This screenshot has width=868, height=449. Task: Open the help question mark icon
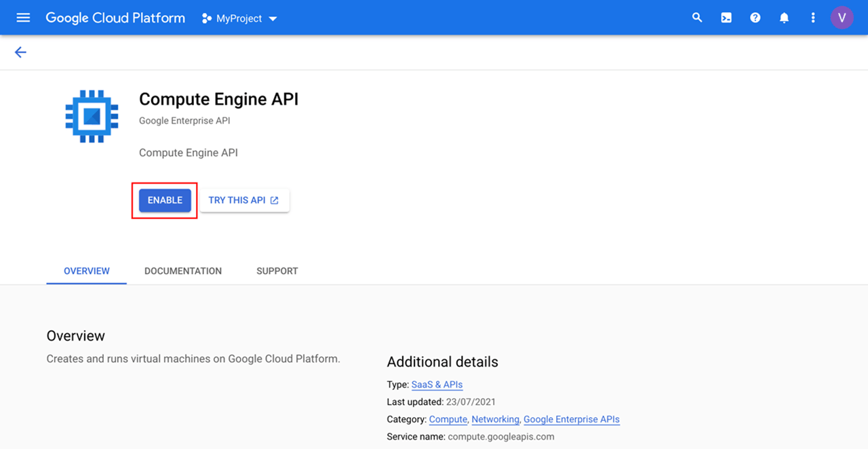click(x=755, y=18)
